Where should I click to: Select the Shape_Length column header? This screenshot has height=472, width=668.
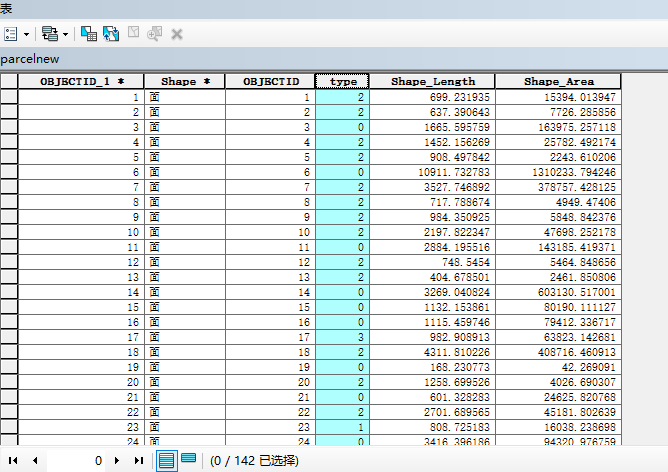click(x=432, y=81)
